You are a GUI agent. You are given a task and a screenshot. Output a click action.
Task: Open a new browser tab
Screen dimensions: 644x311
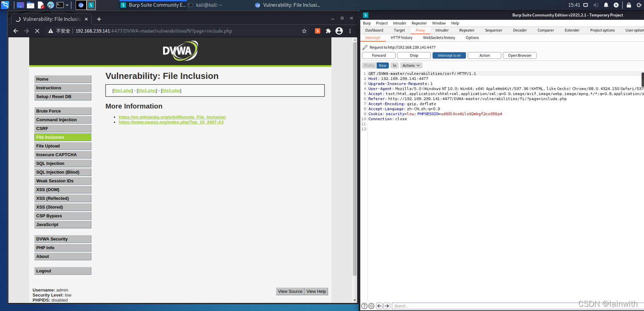99,19
